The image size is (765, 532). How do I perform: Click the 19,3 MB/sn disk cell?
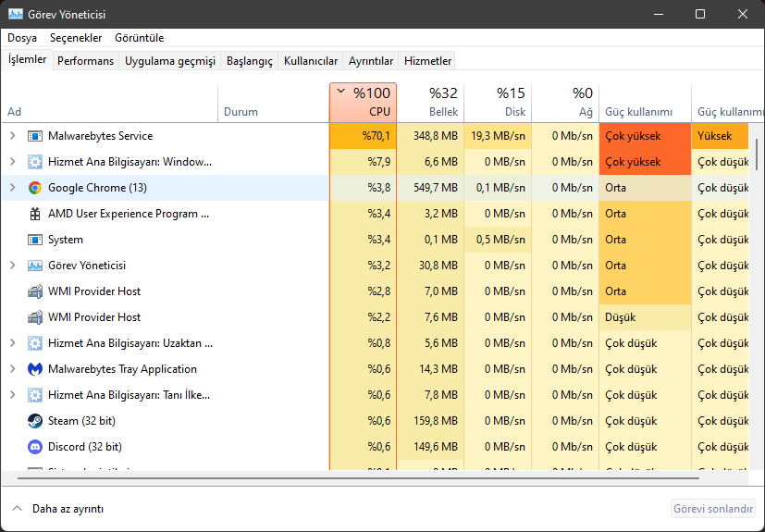click(x=498, y=136)
